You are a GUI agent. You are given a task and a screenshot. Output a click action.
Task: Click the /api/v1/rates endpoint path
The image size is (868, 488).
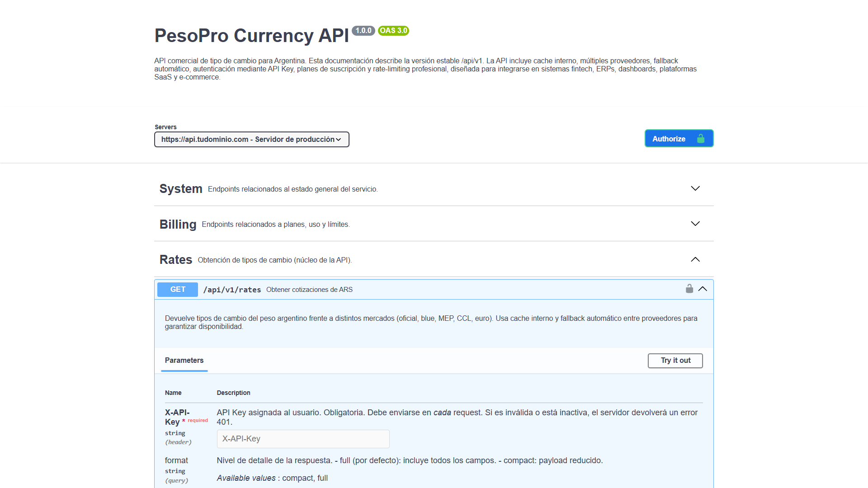click(x=232, y=290)
